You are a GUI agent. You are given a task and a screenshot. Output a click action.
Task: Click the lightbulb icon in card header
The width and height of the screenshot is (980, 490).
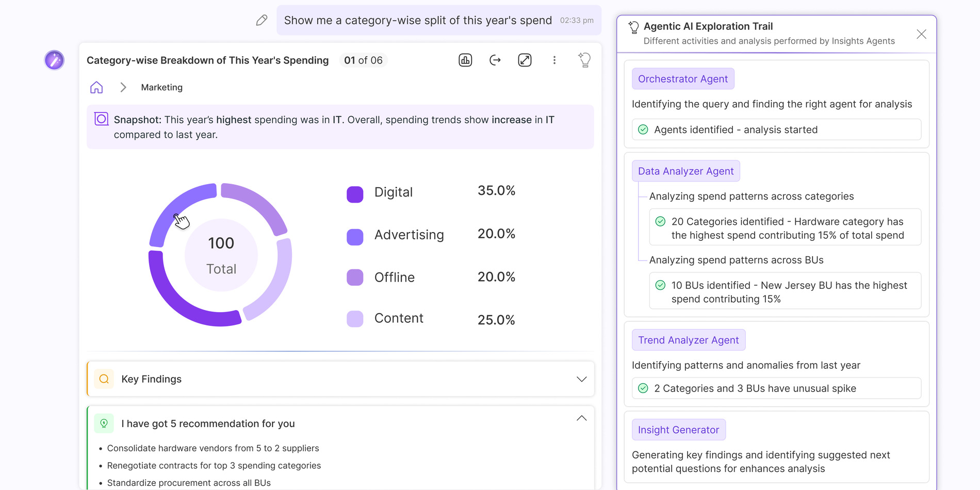pyautogui.click(x=584, y=60)
